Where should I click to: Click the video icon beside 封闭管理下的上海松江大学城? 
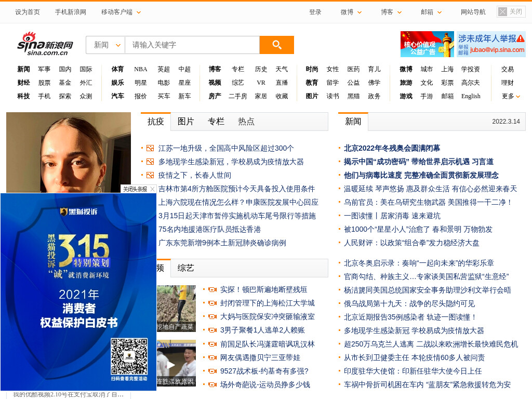coord(212,303)
